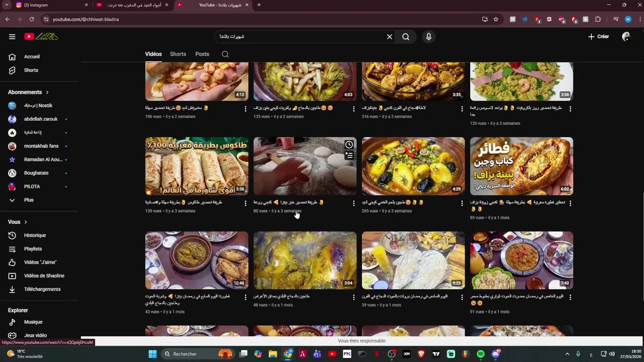Switch to the Vidéos channel tab
This screenshot has width=644, height=362.
[153, 54]
